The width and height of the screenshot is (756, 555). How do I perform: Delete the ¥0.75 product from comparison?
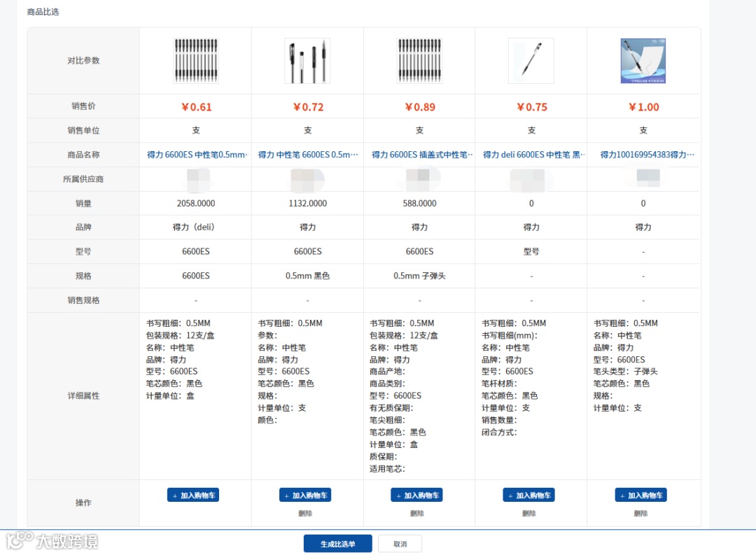529,514
